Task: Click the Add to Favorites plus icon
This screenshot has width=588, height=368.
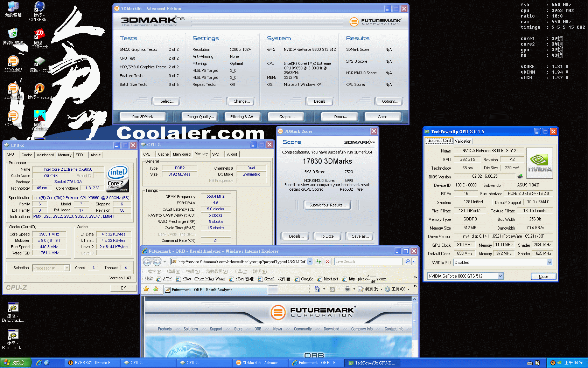Action: point(155,289)
